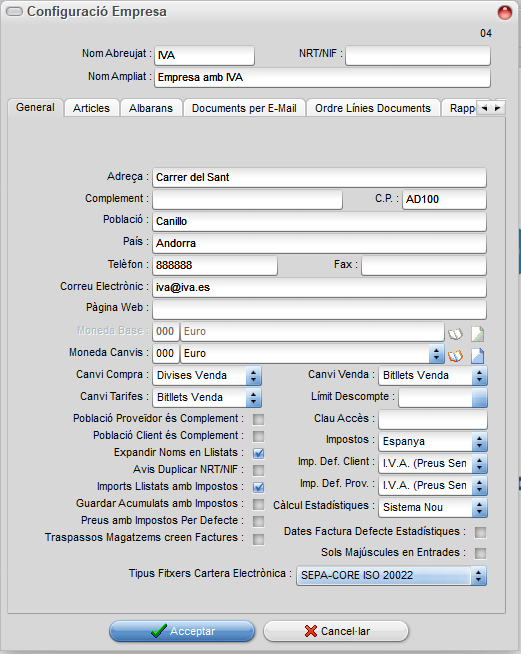Enable Població Client és Complement checkbox
The image size is (521, 654).
259,436
